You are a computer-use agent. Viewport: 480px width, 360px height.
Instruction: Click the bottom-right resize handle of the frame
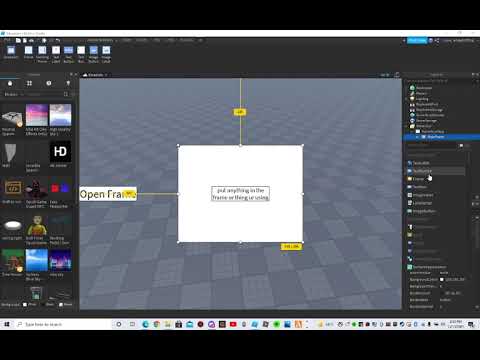coord(303,242)
